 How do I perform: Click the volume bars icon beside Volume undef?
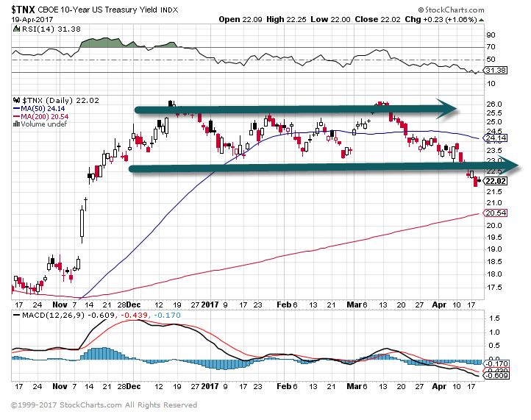(x=16, y=124)
